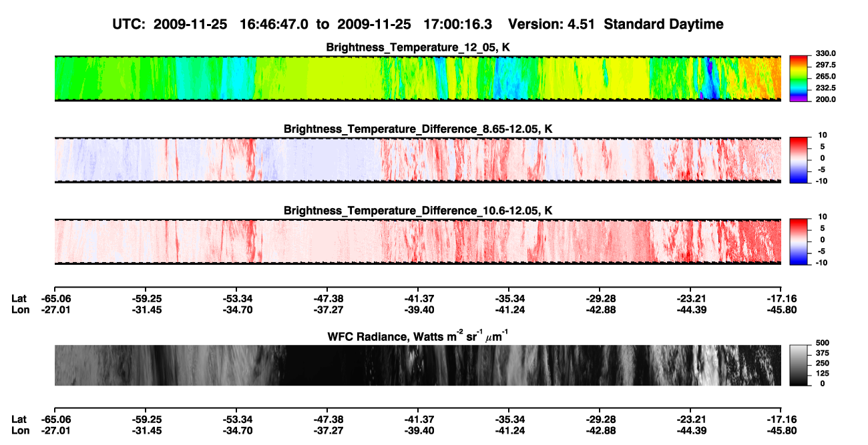Click the Brightness_Temperature_Difference_10.6-12.05, K title
Image resolution: width=868 pixels, height=445 pixels.
click(418, 211)
